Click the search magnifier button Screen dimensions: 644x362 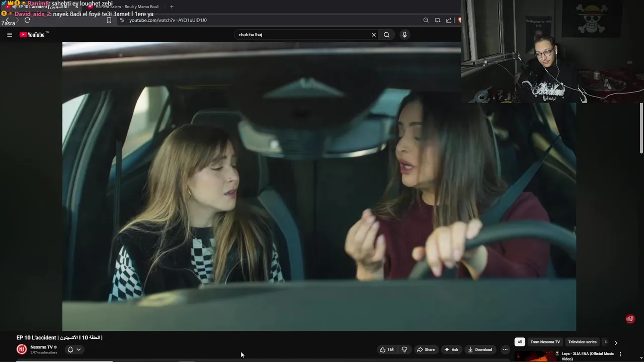click(x=386, y=35)
